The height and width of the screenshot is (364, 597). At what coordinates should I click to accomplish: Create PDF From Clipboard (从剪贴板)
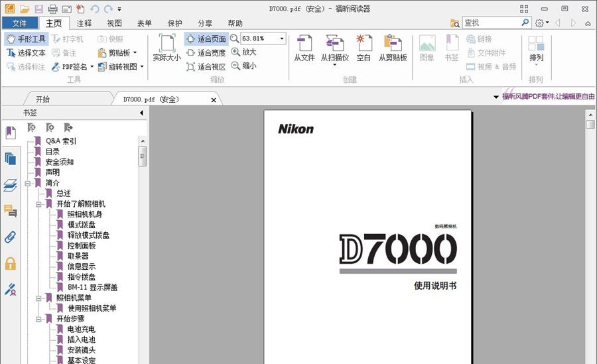click(x=393, y=48)
